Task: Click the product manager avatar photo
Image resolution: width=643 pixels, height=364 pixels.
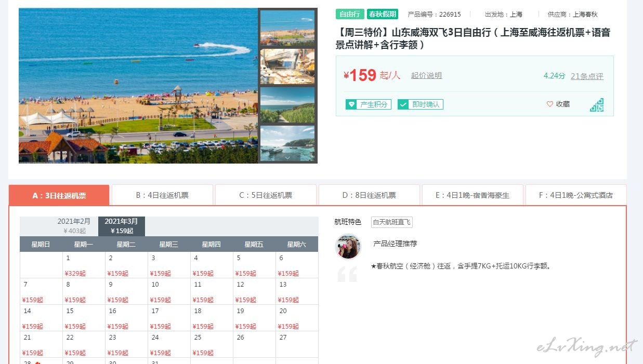Action: [x=348, y=247]
